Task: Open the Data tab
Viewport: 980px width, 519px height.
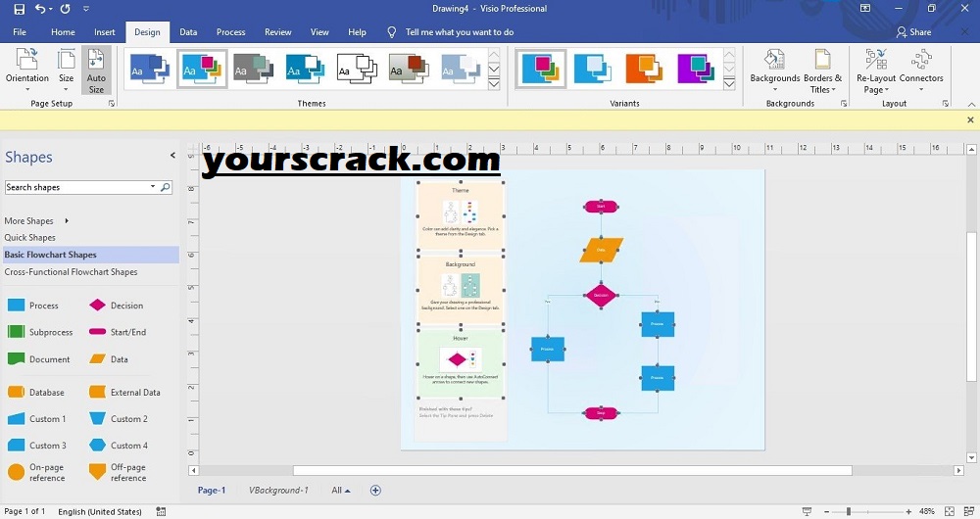Action: click(x=188, y=32)
